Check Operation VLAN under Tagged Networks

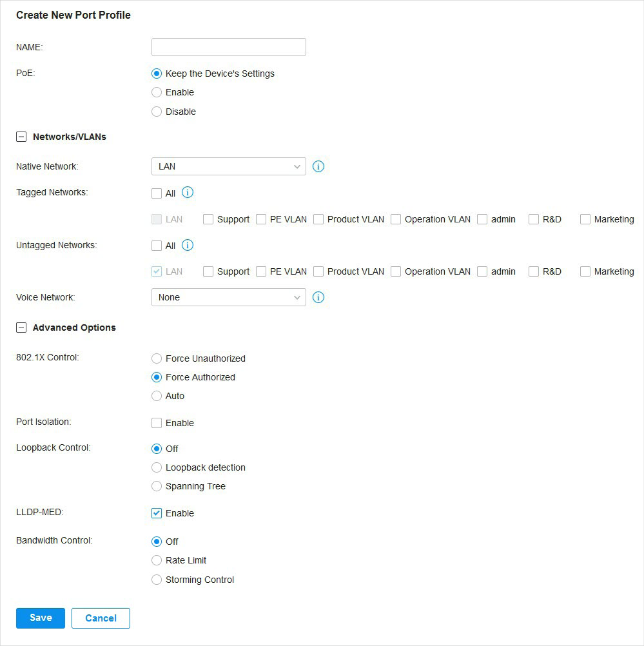click(x=396, y=219)
